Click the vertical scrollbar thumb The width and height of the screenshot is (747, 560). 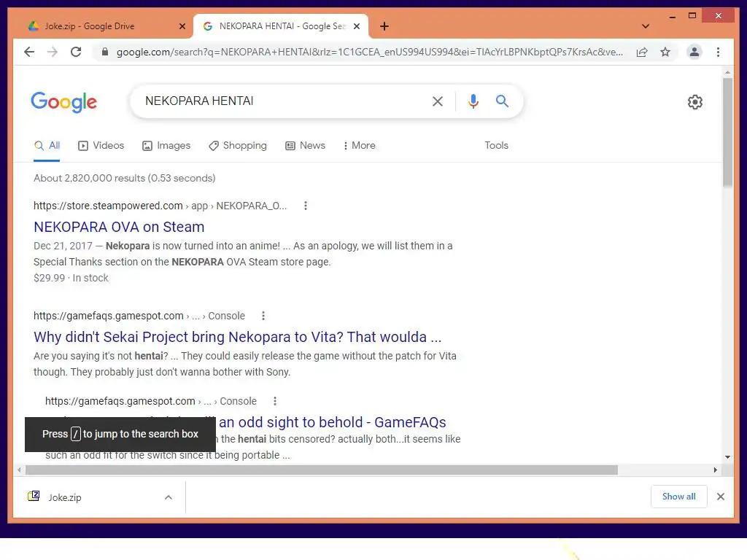coord(727,133)
